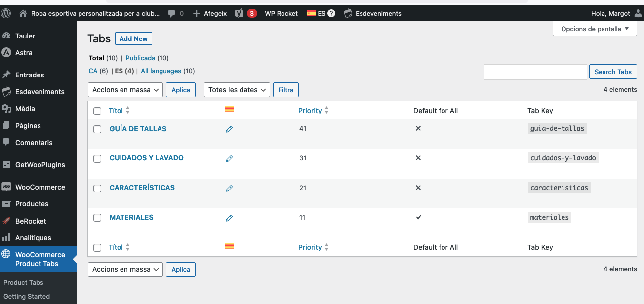Open the MATERIALES tab title

point(131,217)
